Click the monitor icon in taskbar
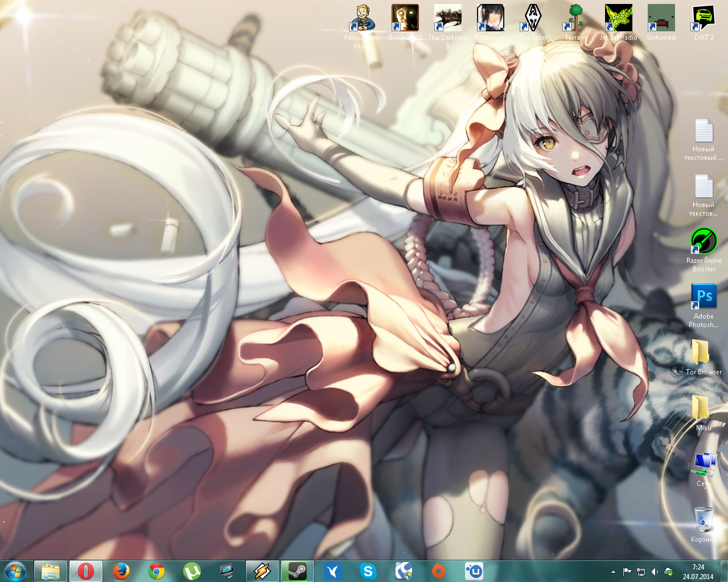728x582 pixels. (x=227, y=571)
